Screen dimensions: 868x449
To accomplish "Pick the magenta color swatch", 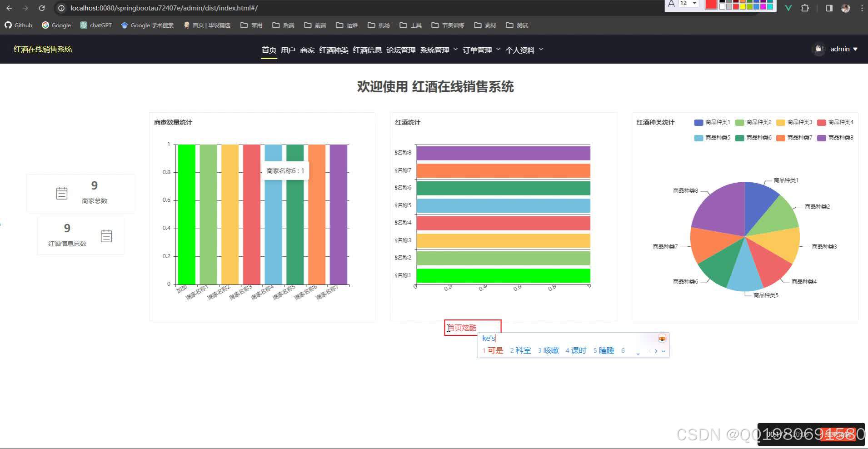I will coord(763,6).
